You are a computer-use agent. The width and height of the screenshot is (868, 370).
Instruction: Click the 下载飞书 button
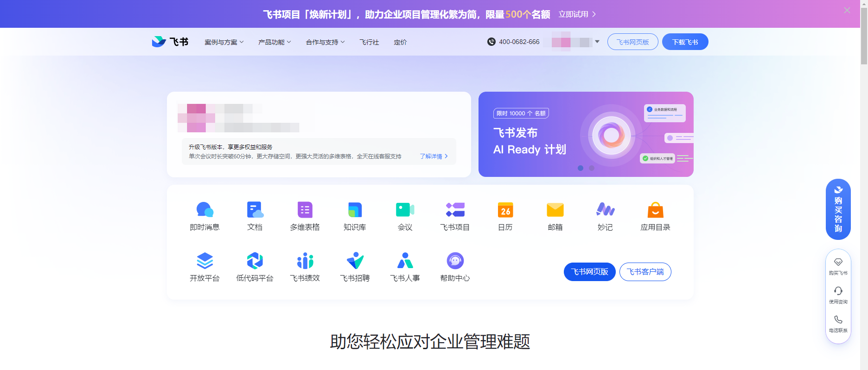point(685,42)
